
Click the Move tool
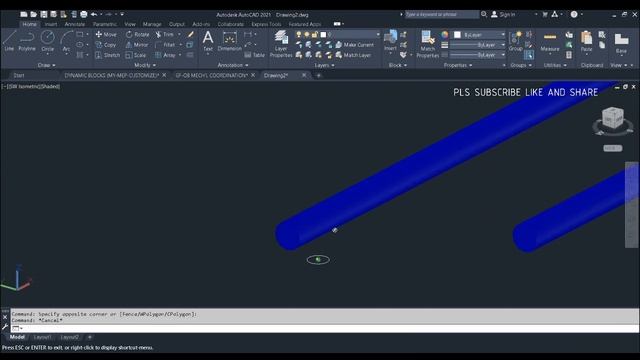(106, 35)
